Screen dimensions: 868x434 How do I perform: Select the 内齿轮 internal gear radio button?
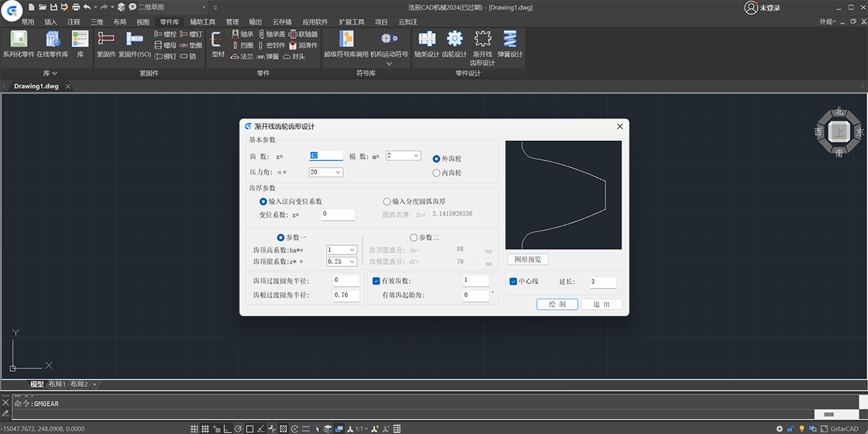tap(436, 173)
